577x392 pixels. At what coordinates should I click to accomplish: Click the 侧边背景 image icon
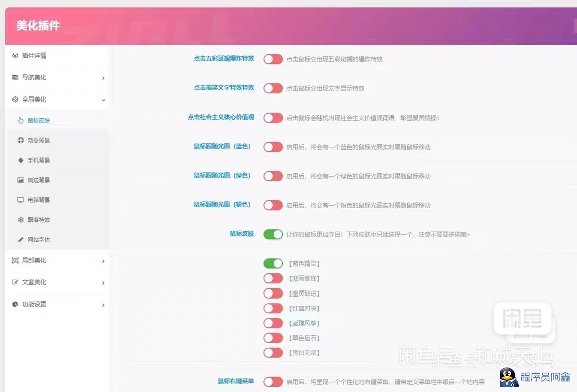click(x=21, y=180)
